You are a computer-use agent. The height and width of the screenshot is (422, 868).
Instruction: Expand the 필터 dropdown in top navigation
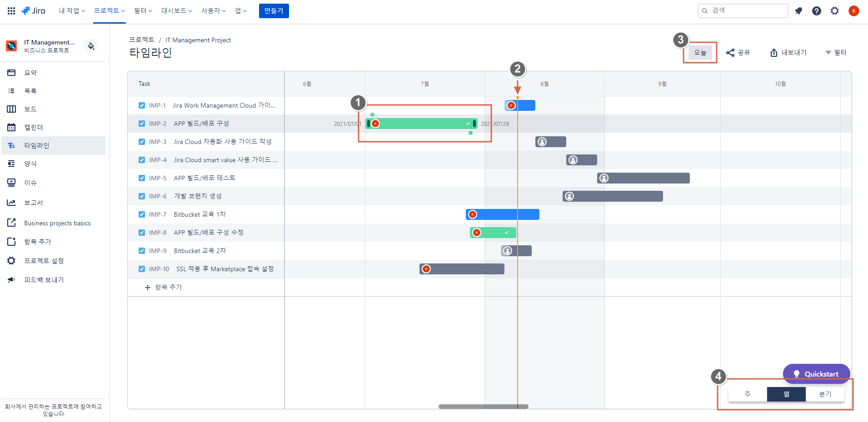(x=143, y=11)
